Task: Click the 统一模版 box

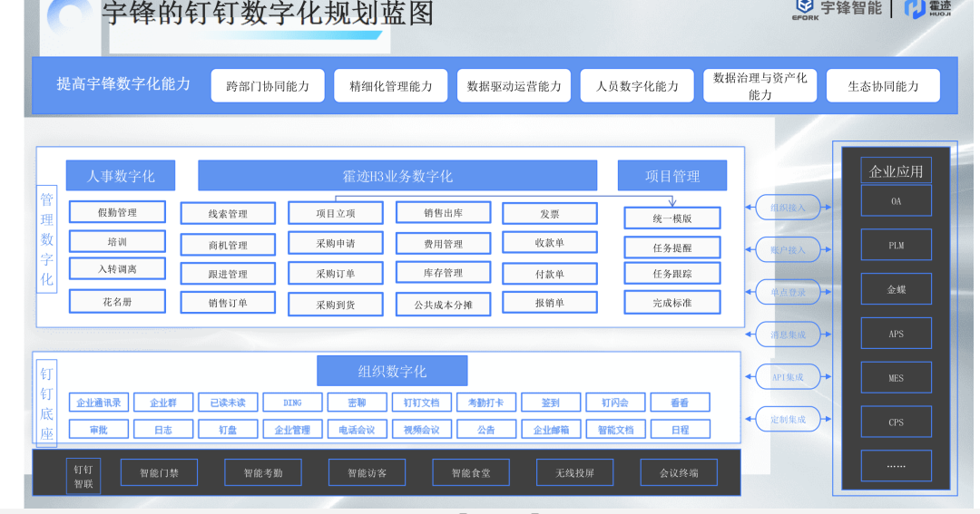Action: (672, 218)
